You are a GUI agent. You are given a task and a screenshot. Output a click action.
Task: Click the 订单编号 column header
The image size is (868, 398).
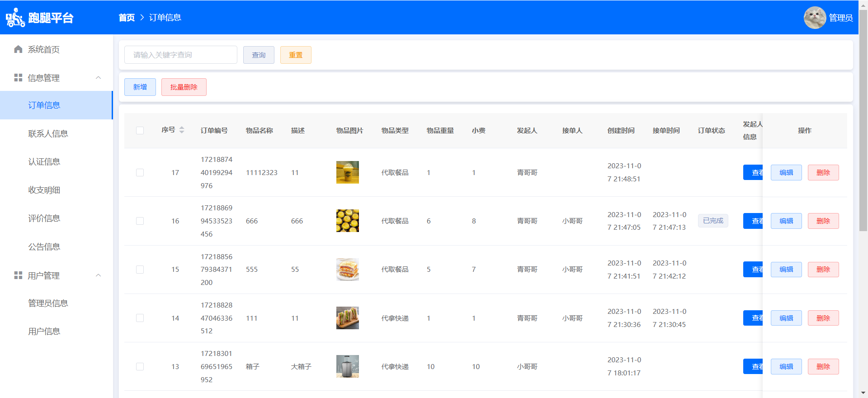(x=214, y=130)
